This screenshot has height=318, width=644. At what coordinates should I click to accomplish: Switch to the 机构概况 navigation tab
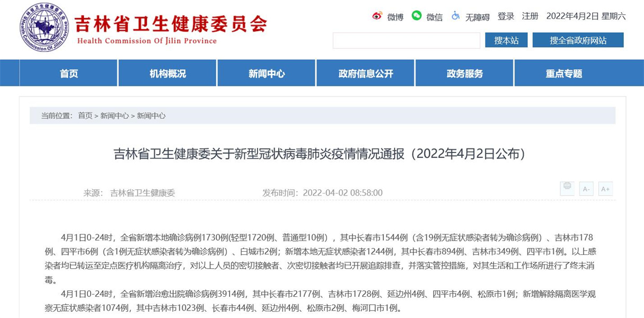click(x=167, y=73)
